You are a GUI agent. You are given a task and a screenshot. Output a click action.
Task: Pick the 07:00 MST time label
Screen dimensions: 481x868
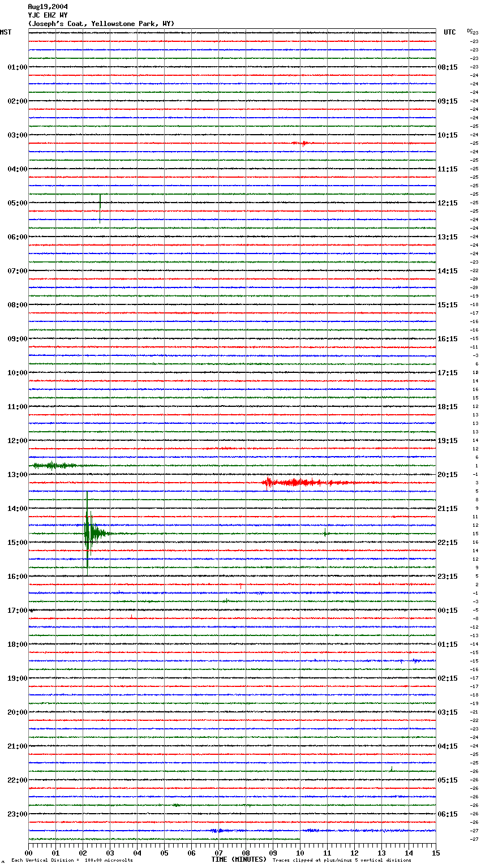(x=18, y=271)
